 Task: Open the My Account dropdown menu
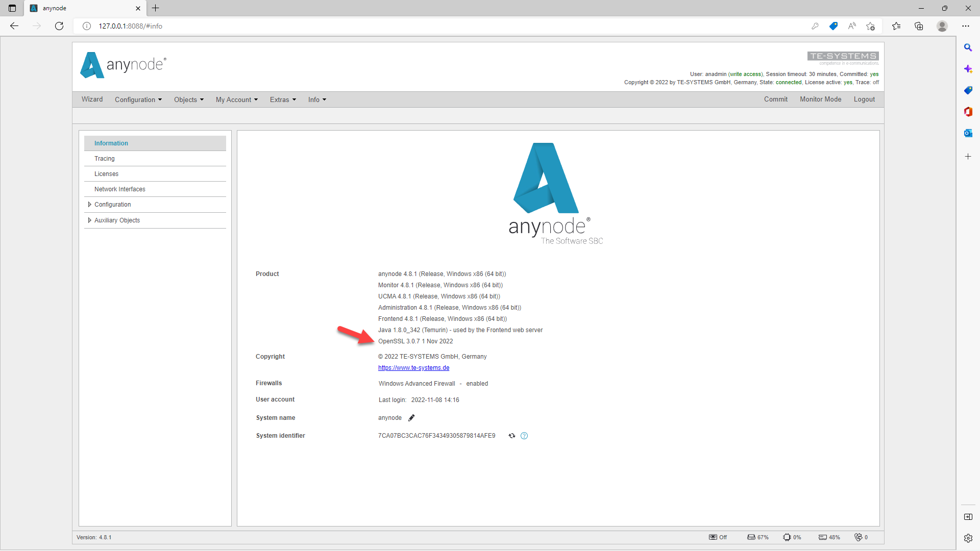[237, 99]
